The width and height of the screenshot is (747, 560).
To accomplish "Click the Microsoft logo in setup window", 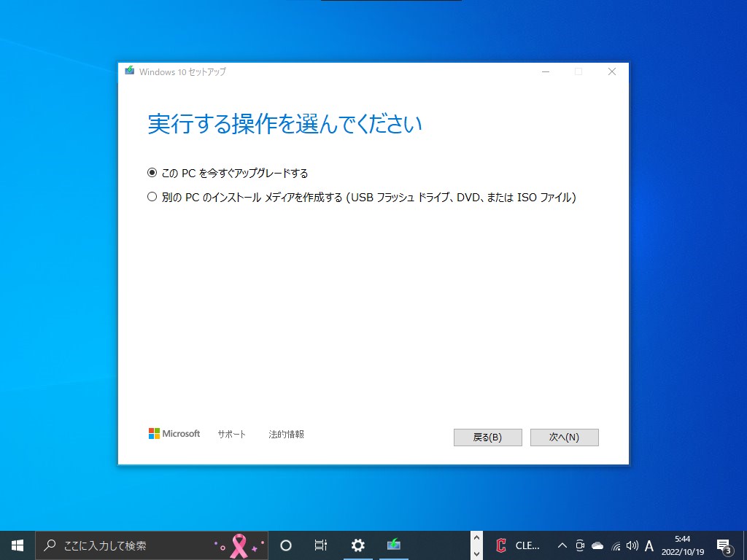I will click(174, 433).
